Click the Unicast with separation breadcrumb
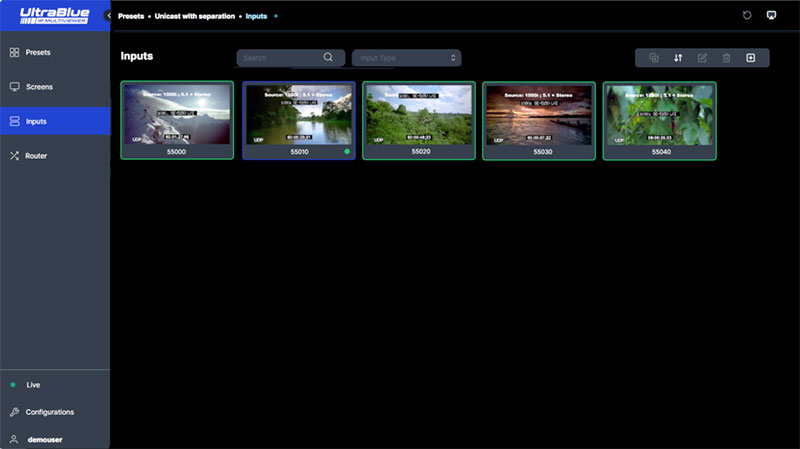The image size is (800, 449). coord(194,17)
